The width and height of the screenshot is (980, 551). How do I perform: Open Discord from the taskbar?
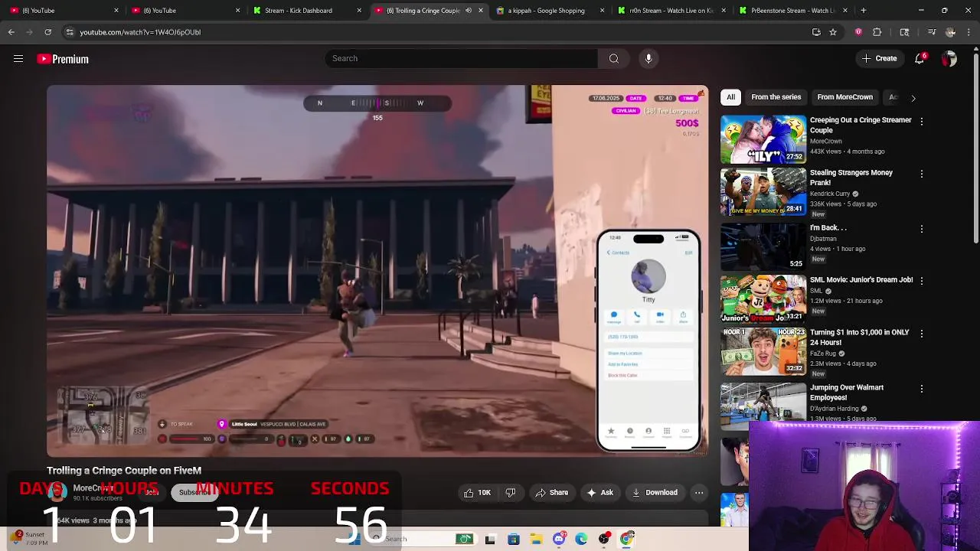pos(559,539)
